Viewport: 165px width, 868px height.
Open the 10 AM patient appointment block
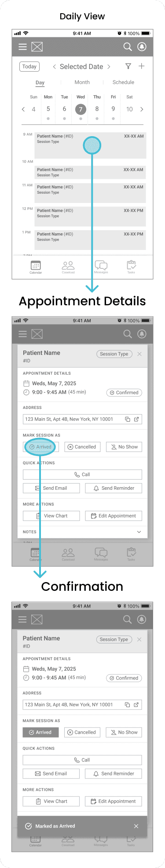(91, 172)
